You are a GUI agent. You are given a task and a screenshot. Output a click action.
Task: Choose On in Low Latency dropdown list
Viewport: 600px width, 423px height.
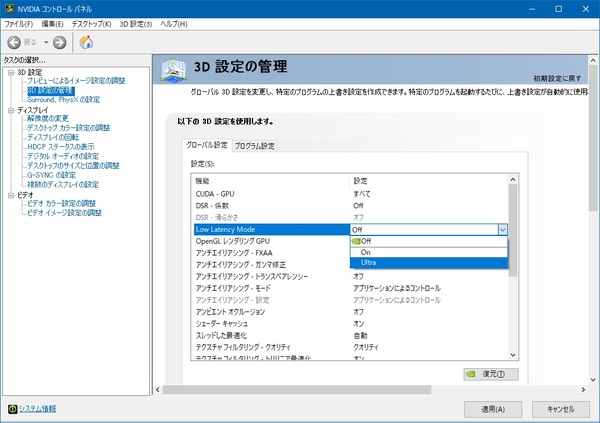(429, 252)
